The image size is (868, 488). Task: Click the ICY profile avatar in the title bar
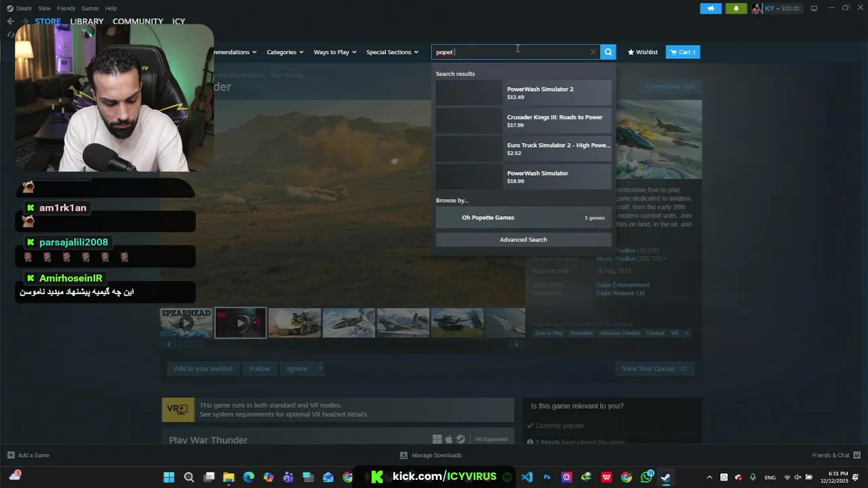tap(757, 9)
